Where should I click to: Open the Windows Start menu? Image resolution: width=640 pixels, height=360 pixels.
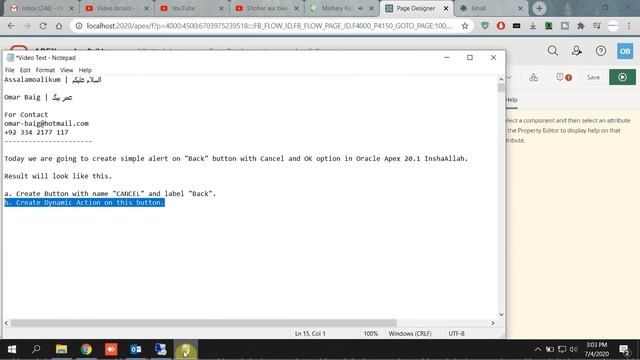(12, 349)
